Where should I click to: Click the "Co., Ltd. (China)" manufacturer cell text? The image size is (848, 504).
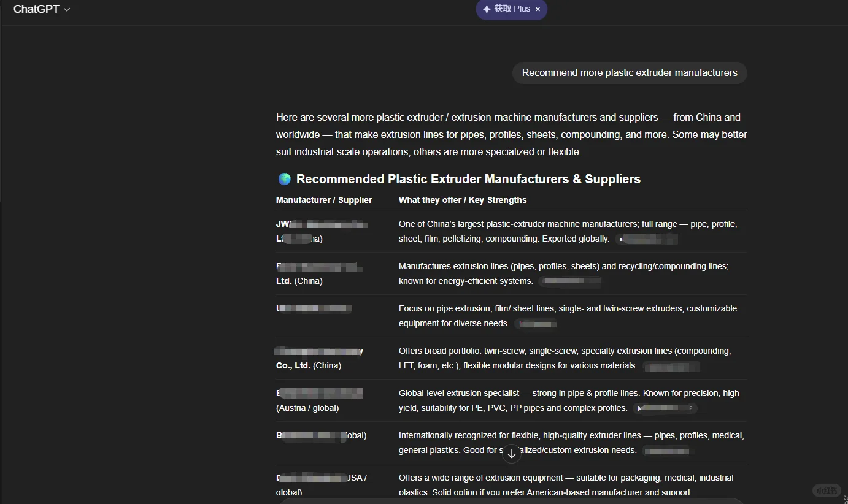[x=309, y=365]
